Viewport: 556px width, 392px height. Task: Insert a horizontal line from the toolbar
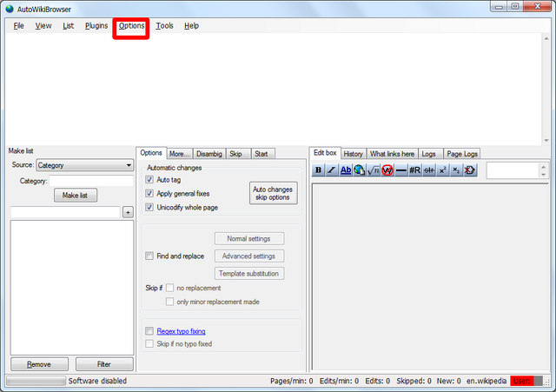(401, 170)
